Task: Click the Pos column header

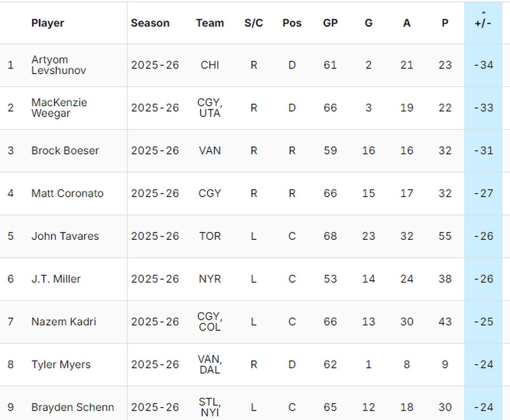Action: [292, 23]
